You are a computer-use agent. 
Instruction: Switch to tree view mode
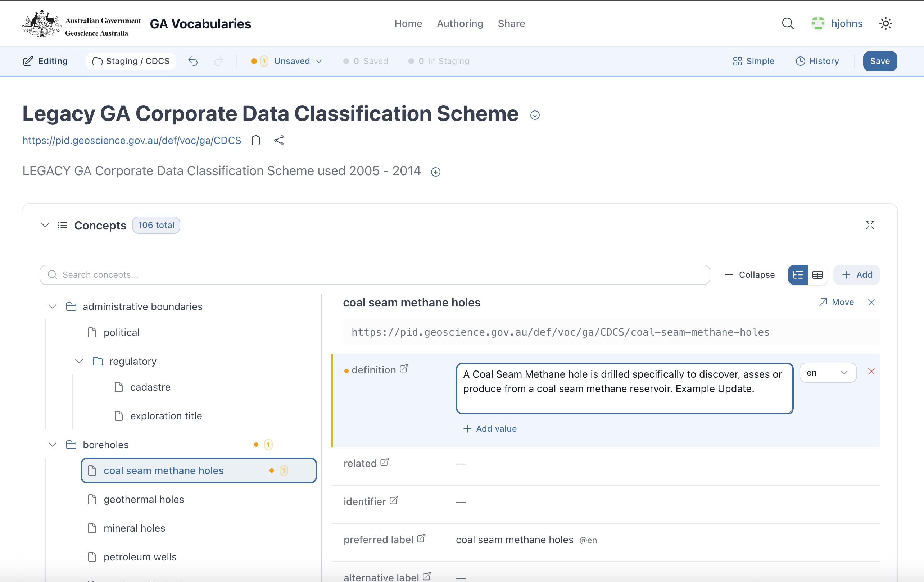click(x=798, y=275)
